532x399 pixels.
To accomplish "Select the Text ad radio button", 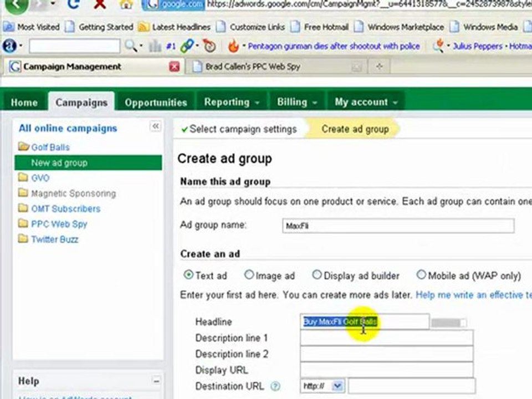I will pyautogui.click(x=188, y=274).
